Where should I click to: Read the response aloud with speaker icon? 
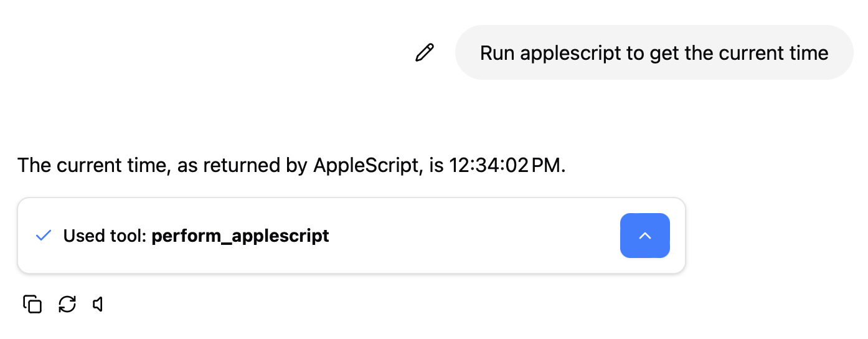pos(98,304)
